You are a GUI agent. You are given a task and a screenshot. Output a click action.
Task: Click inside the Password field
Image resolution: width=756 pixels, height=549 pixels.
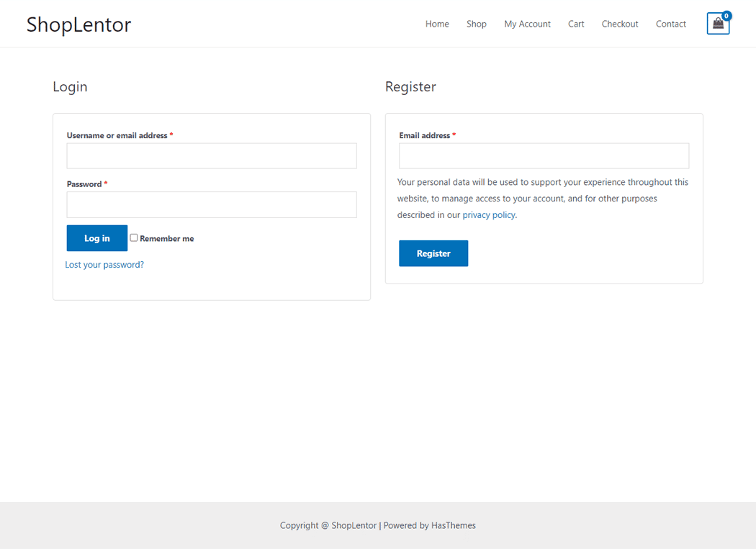pyautogui.click(x=211, y=204)
